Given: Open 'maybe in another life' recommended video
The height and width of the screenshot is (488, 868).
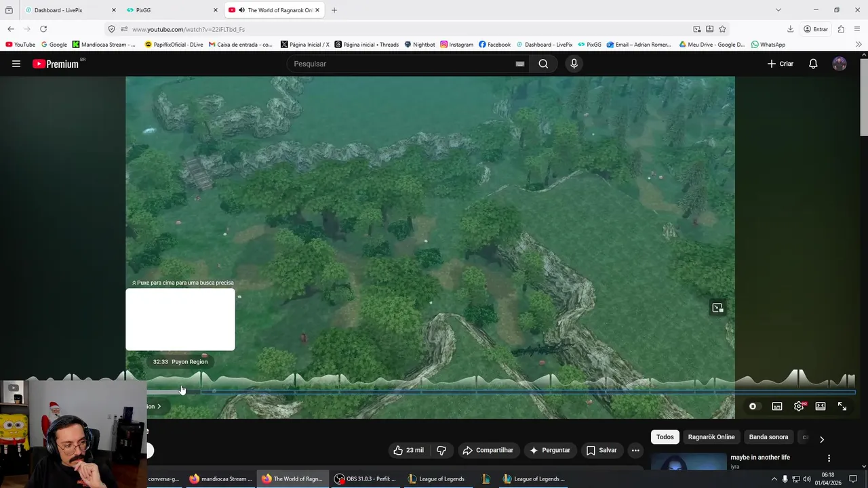Looking at the screenshot, I should [760, 457].
